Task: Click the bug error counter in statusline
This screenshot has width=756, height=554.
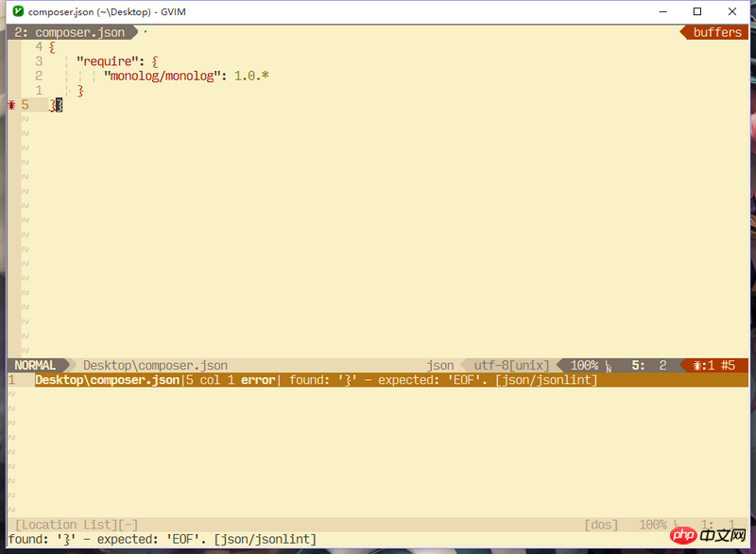Action: pos(714,366)
